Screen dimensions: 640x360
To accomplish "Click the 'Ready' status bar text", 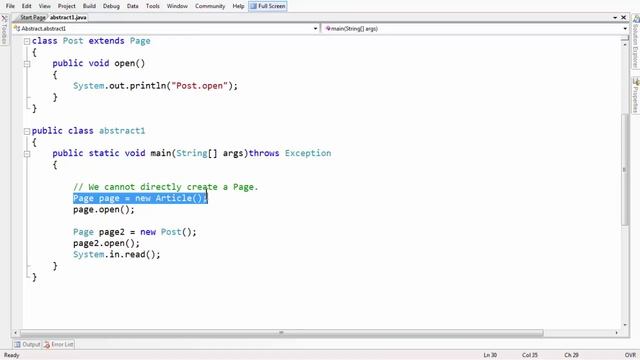I will pos(12,355).
